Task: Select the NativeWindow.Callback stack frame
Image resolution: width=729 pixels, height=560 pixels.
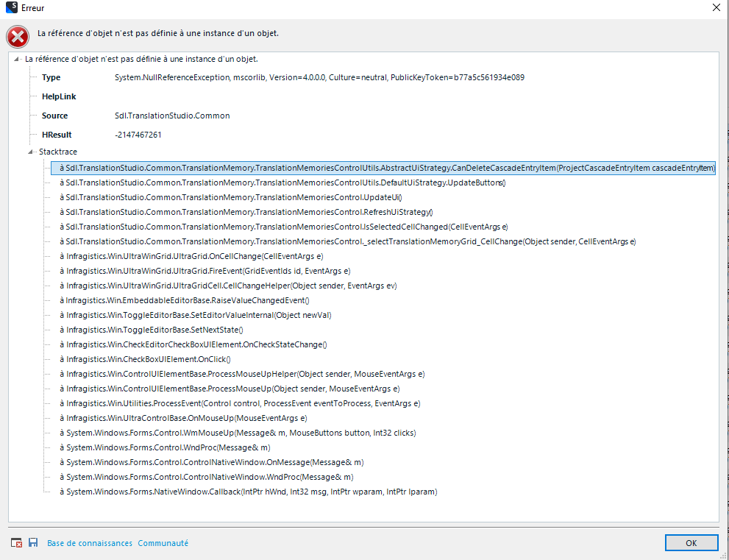Action: 249,492
